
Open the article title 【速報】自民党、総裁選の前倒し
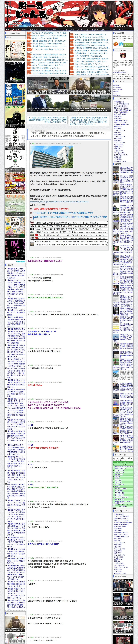coord(69,134)
